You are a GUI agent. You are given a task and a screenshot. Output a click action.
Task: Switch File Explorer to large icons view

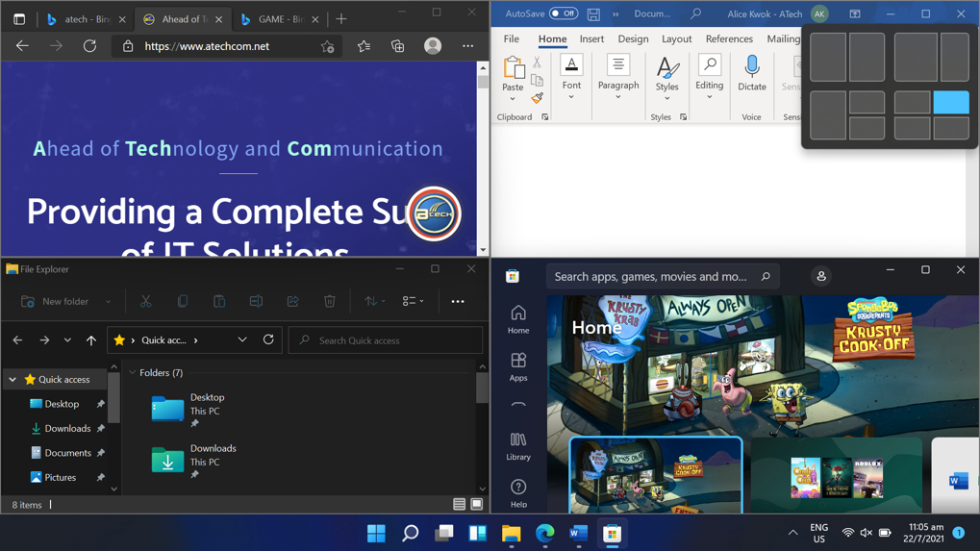pyautogui.click(x=477, y=505)
